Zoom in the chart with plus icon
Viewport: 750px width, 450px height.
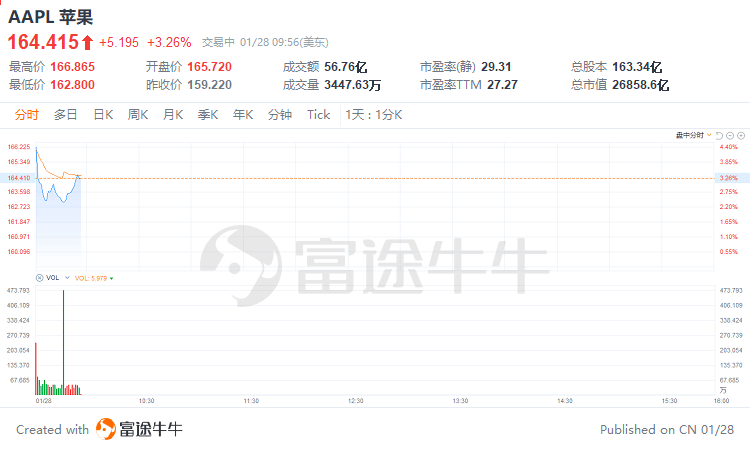click(x=741, y=136)
